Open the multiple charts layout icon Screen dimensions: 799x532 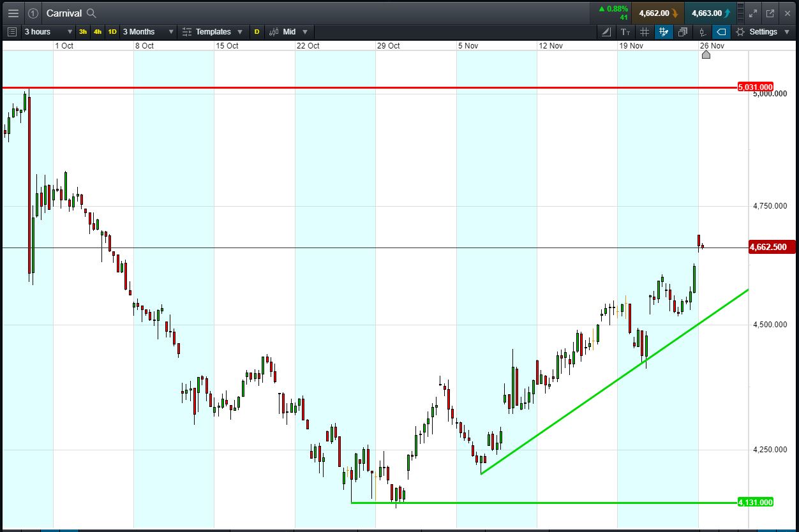point(683,32)
